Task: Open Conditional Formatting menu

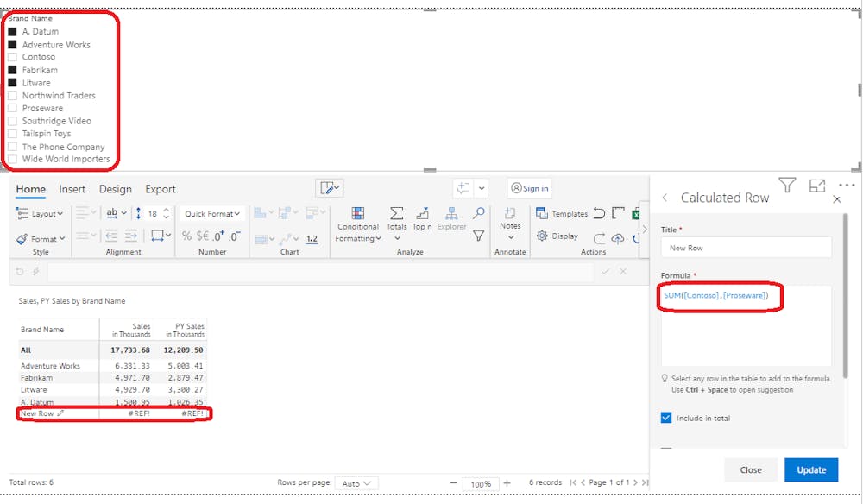Action: coord(358,225)
